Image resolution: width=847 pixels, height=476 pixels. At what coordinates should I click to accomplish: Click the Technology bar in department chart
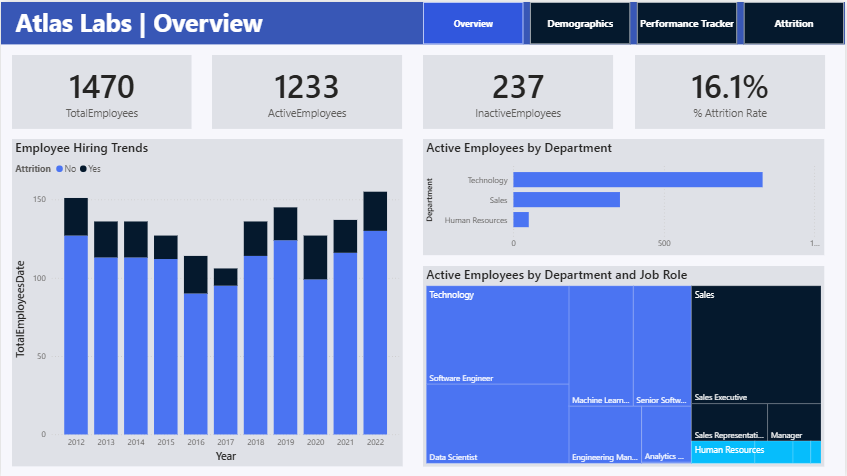638,179
